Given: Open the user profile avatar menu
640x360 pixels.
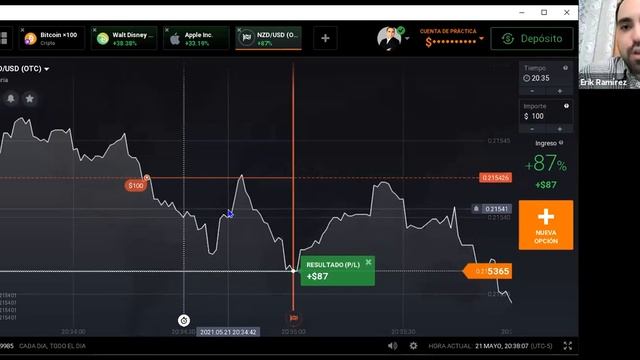Looking at the screenshot, I should tap(389, 38).
